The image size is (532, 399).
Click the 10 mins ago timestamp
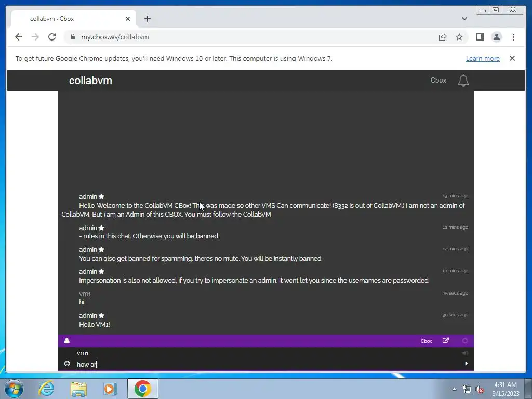click(x=455, y=270)
